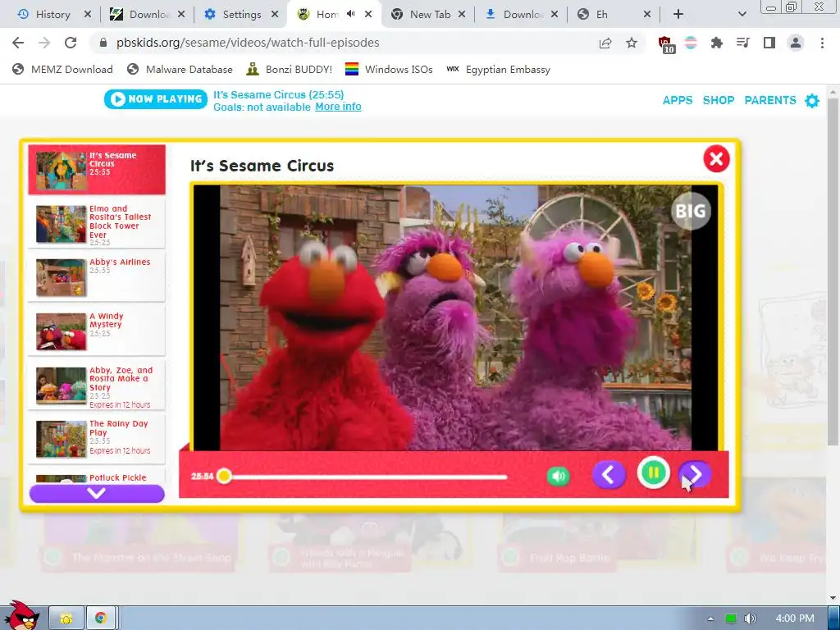The width and height of the screenshot is (840, 630).
Task: Click the video progress slider knob
Action: pos(225,476)
